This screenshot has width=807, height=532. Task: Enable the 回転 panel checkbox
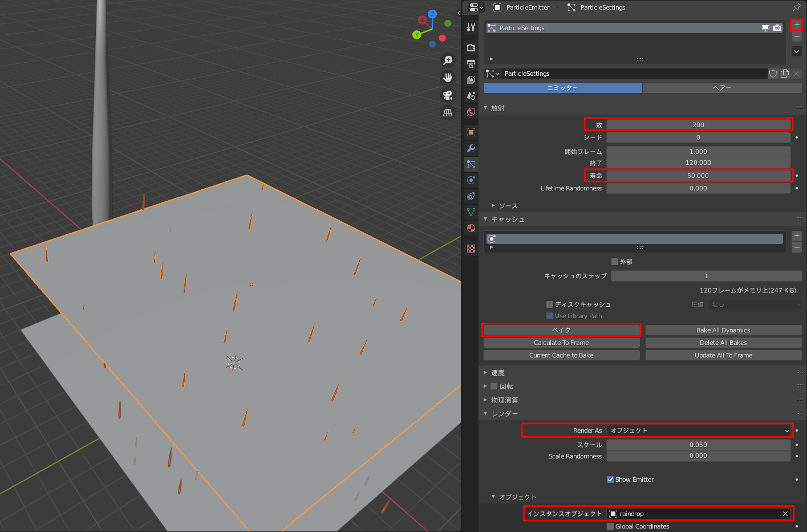coord(494,386)
